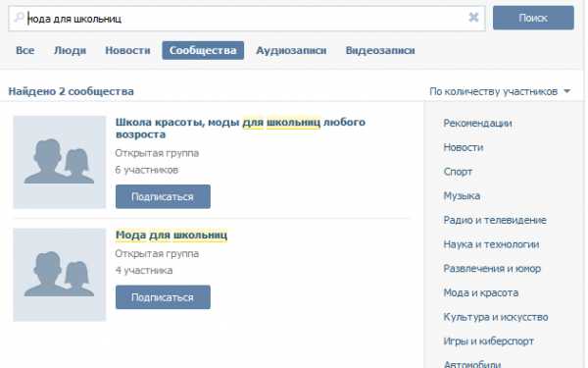Open the 'Новости' search tab

coord(127,50)
